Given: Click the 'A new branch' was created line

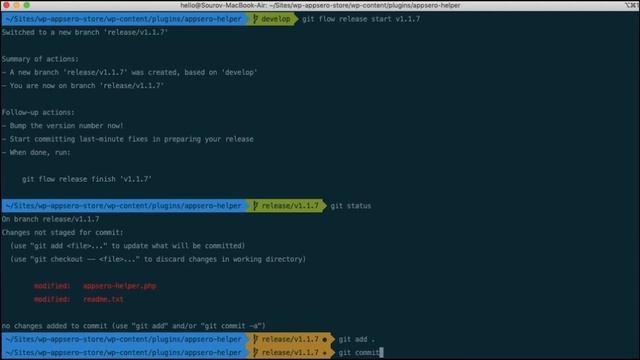Looking at the screenshot, I should [x=129, y=72].
